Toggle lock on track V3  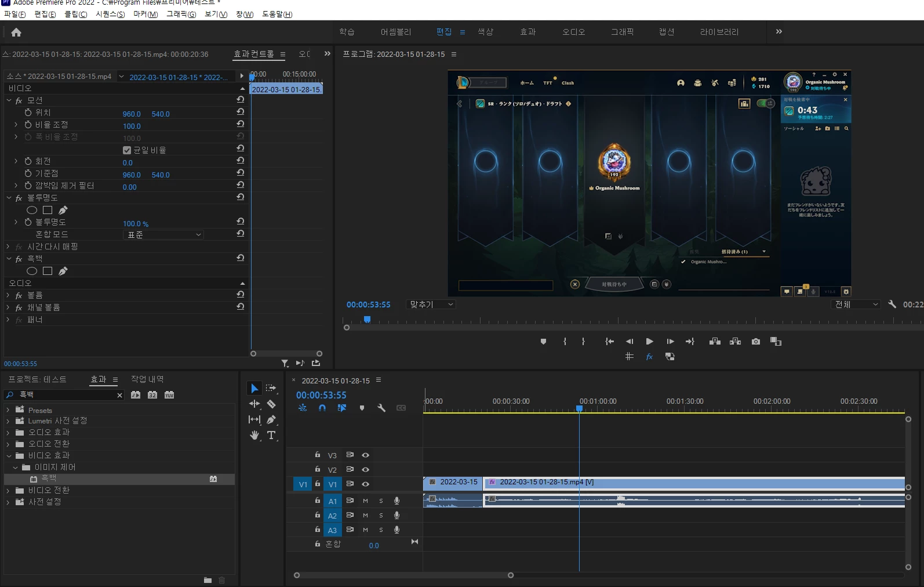pyautogui.click(x=317, y=455)
